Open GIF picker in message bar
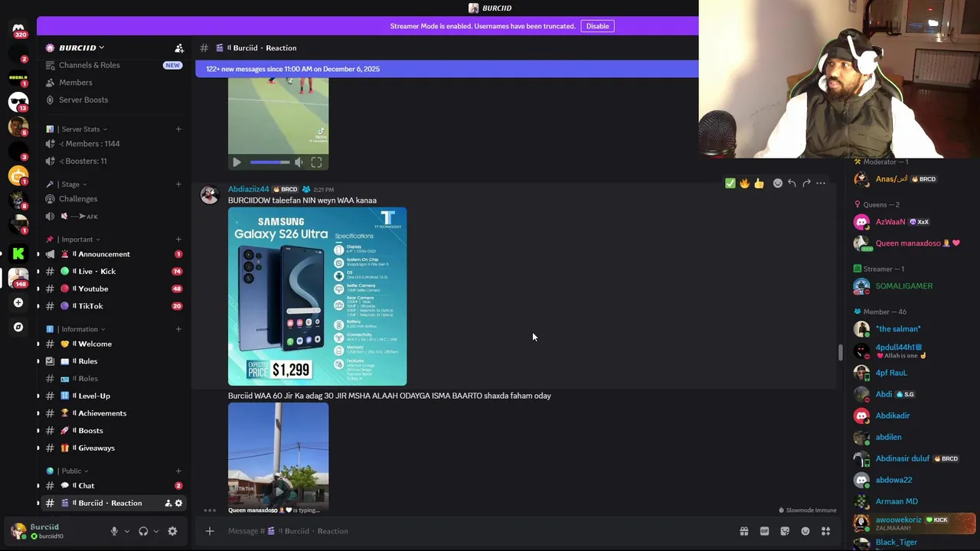The width and height of the screenshot is (980, 551). click(x=764, y=531)
